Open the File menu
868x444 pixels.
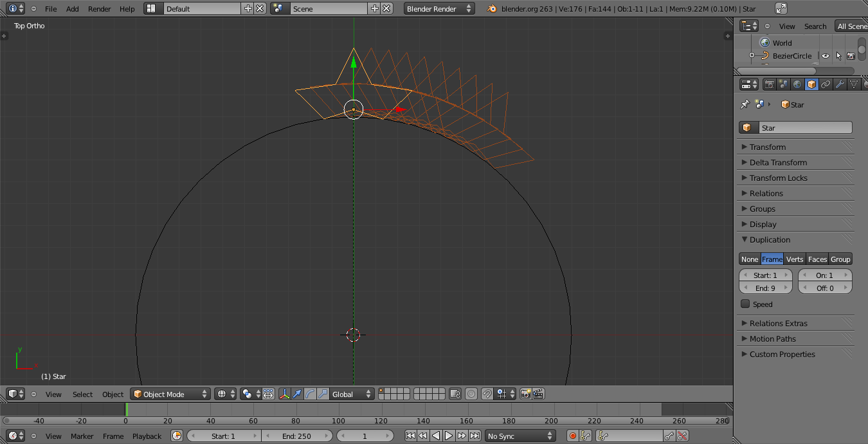click(x=51, y=8)
